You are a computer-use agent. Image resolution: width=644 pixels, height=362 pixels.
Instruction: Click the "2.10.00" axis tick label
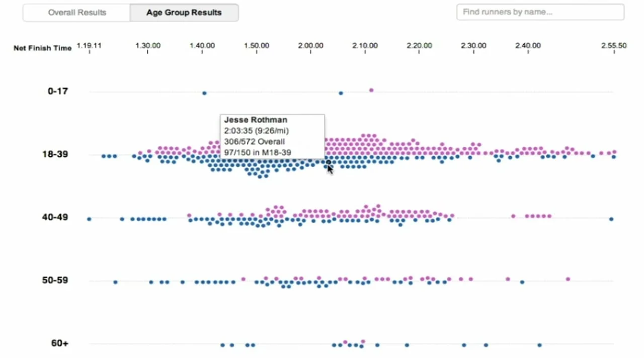coord(365,45)
